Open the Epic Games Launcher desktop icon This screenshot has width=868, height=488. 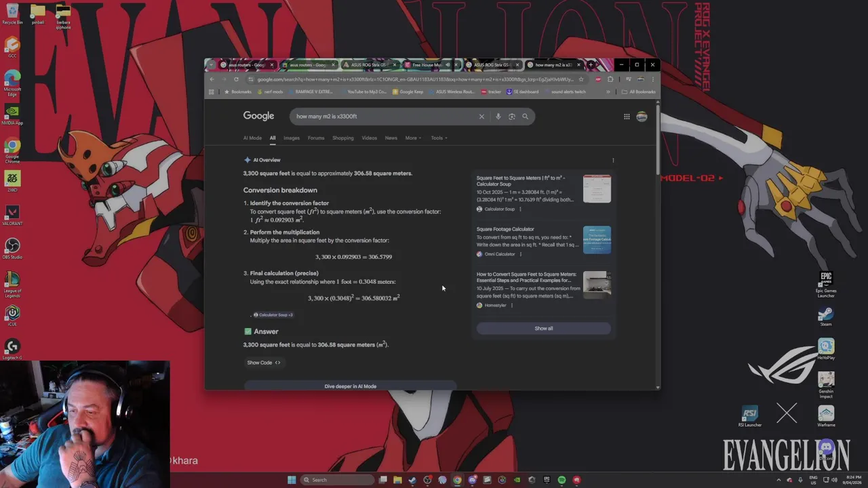click(x=826, y=285)
